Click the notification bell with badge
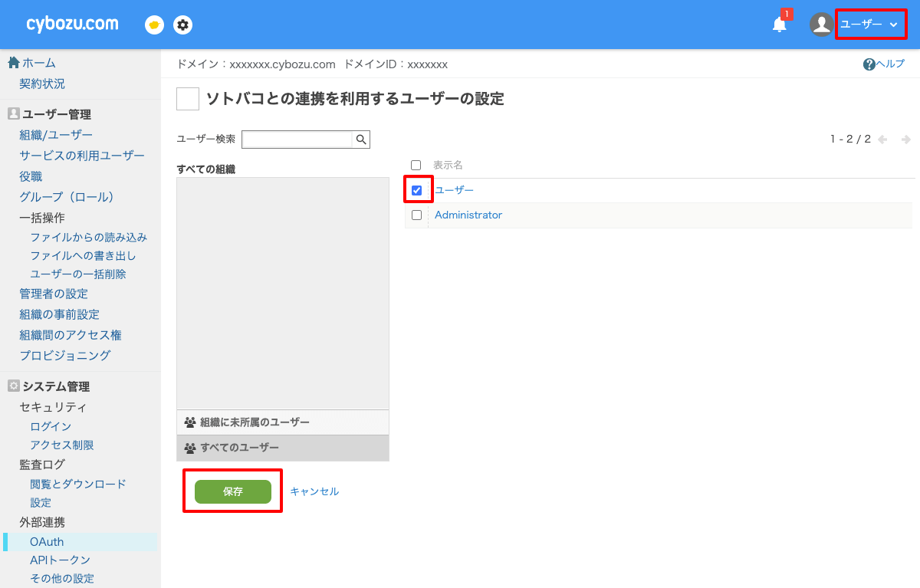Screen dimensions: 920x588 click(x=779, y=25)
